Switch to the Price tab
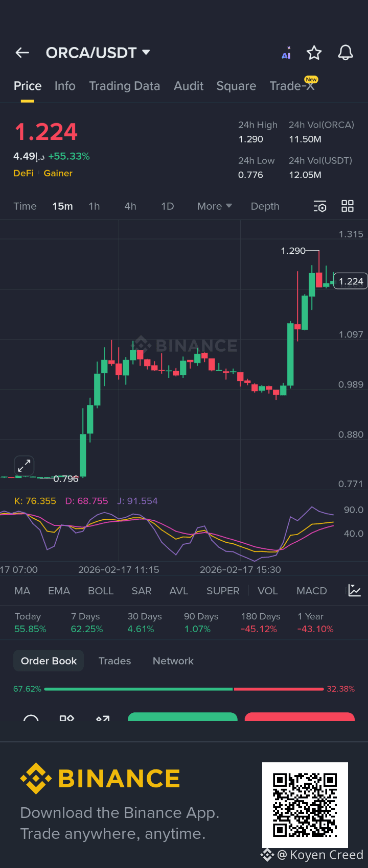This screenshot has height=868, width=368. 28,86
